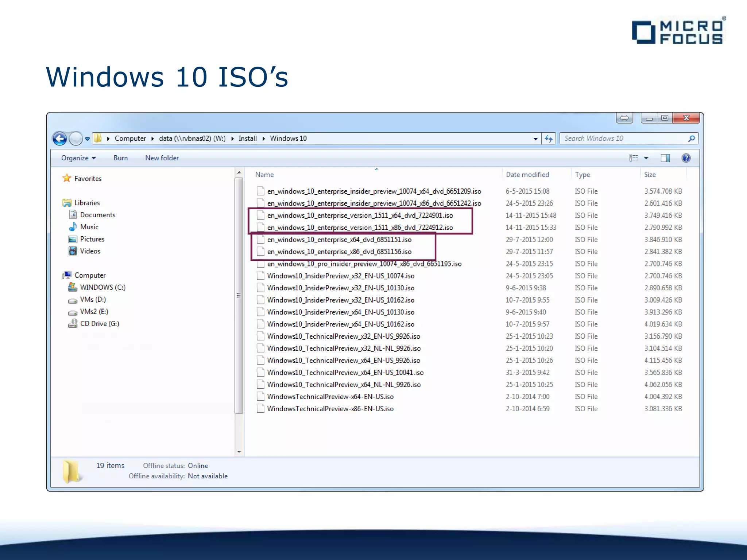Viewport: 747px width, 560px height.
Task: Click the New folder button
Action: coord(162,158)
